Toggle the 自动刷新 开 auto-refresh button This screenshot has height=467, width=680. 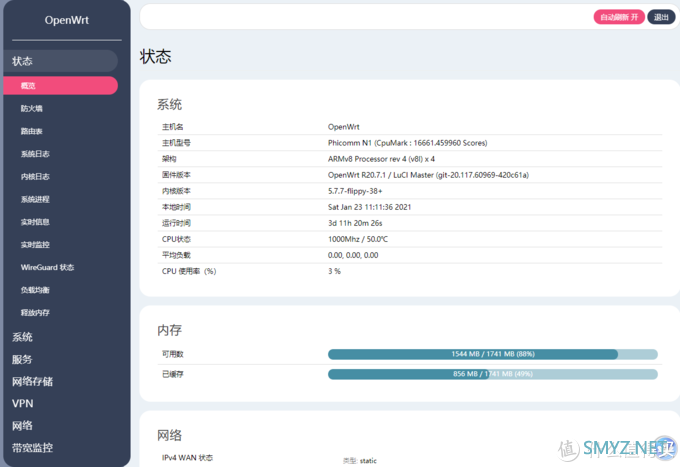pos(619,17)
